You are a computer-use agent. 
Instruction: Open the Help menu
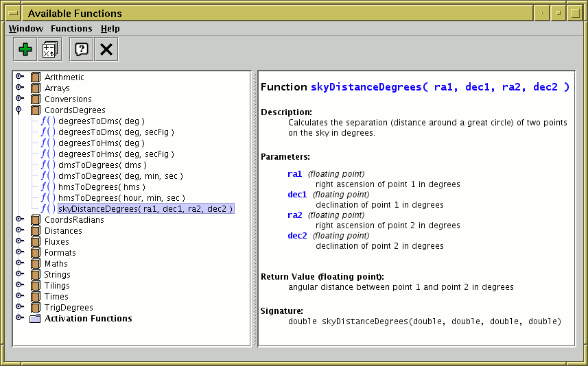click(x=110, y=29)
